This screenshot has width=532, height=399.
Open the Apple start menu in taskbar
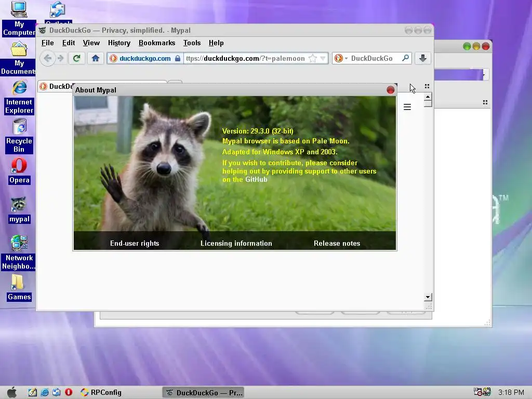point(12,392)
